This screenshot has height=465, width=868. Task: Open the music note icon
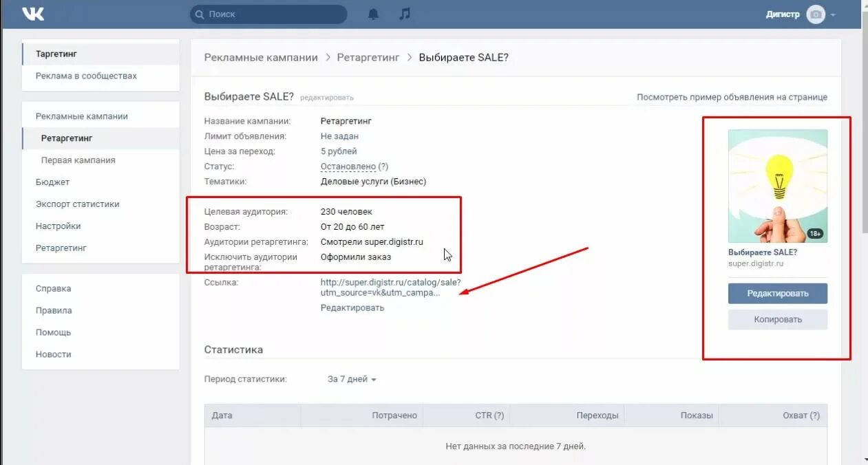(x=405, y=14)
